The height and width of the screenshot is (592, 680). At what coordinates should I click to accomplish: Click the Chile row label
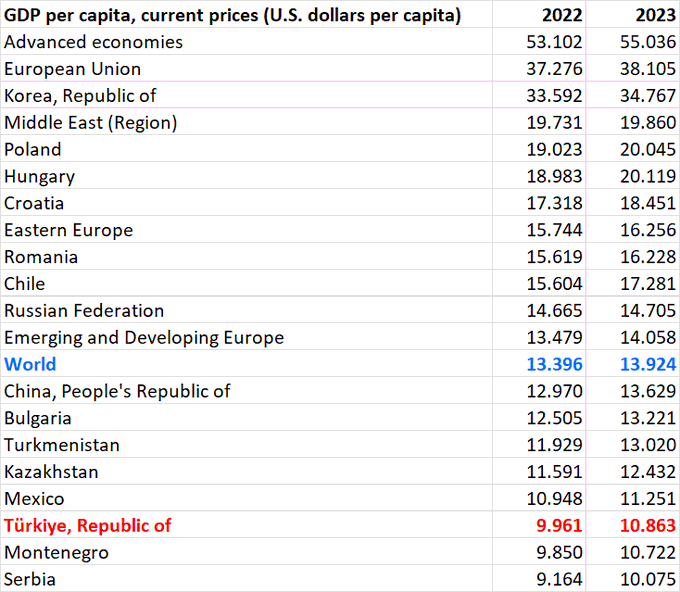24,284
